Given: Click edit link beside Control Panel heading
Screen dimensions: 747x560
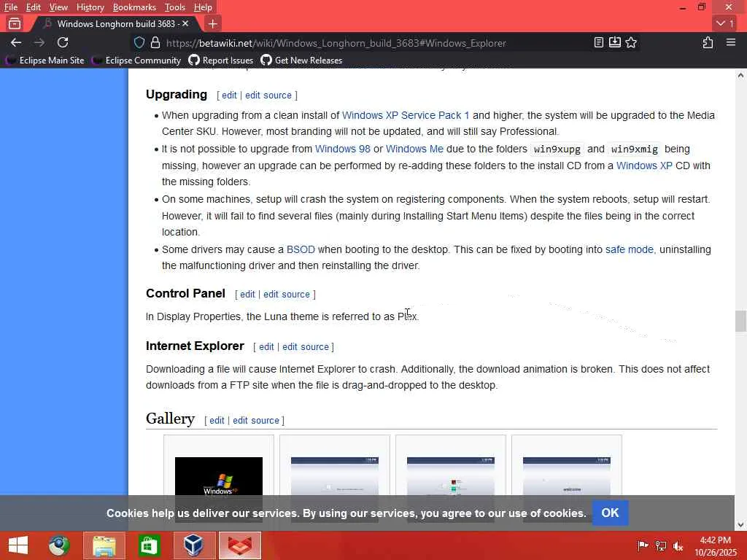Looking at the screenshot, I should tap(247, 295).
